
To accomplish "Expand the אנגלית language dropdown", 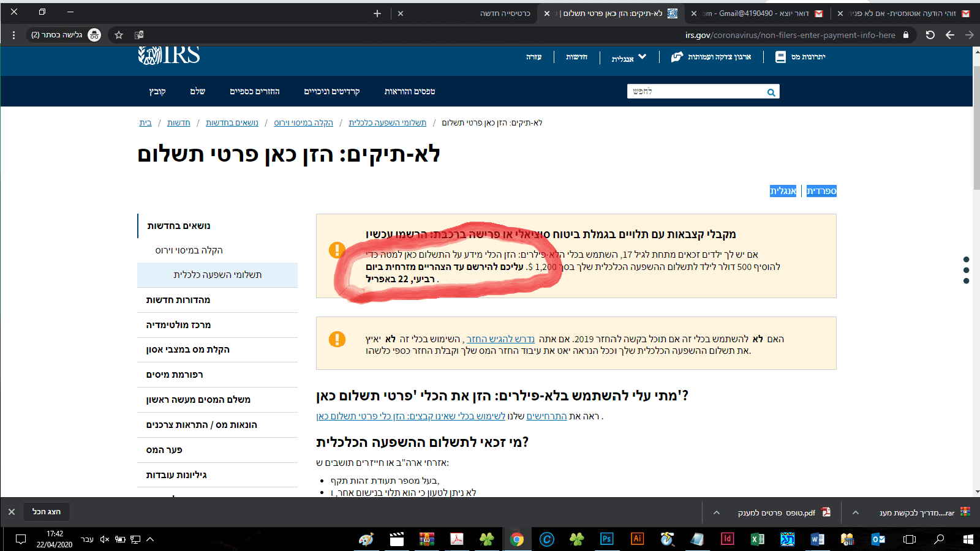I will [x=628, y=56].
